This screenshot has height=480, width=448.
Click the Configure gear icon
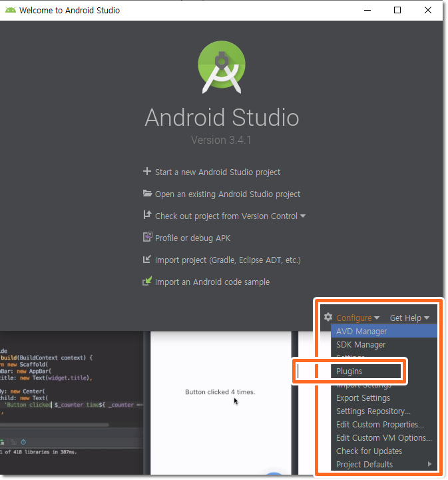click(328, 317)
